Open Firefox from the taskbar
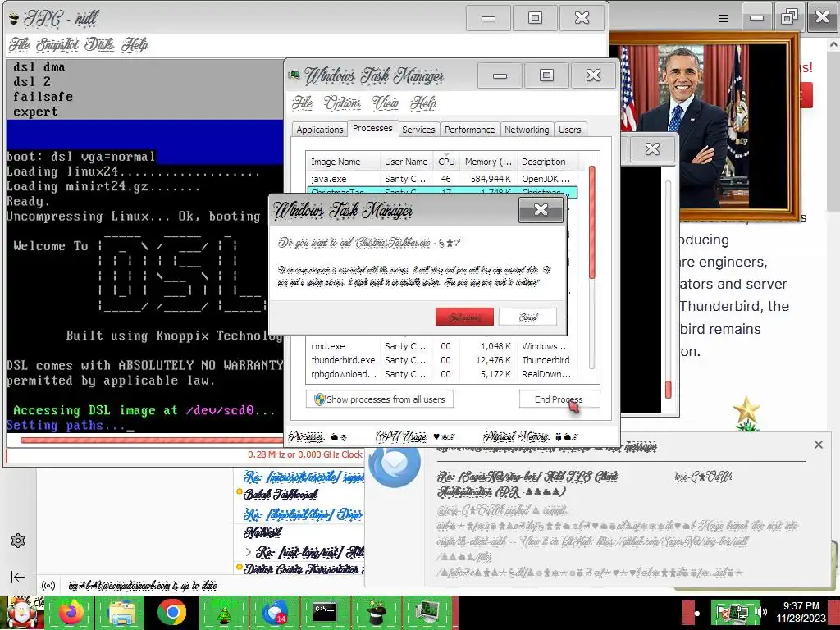 tap(71, 612)
